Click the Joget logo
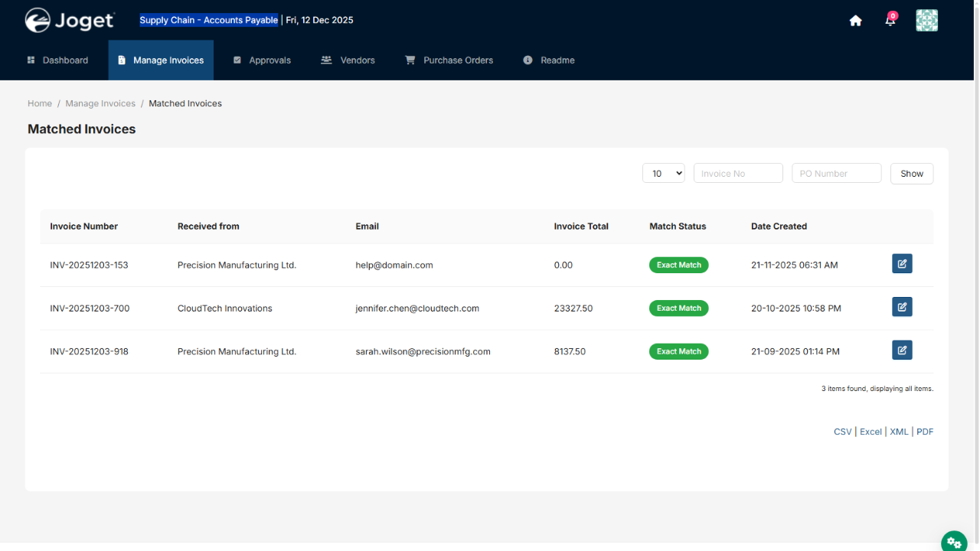 tap(70, 21)
